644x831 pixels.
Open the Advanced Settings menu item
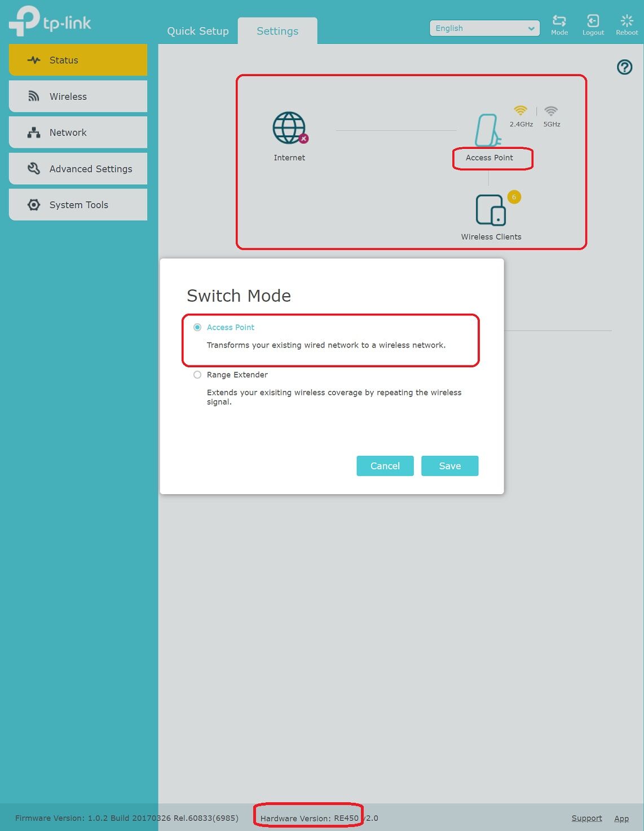tap(78, 169)
